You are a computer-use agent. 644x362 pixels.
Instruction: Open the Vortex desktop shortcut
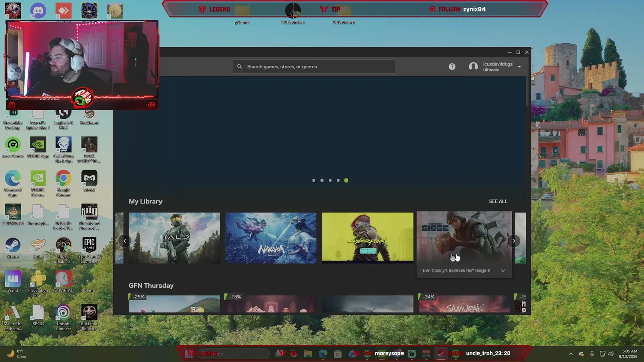tap(38, 248)
